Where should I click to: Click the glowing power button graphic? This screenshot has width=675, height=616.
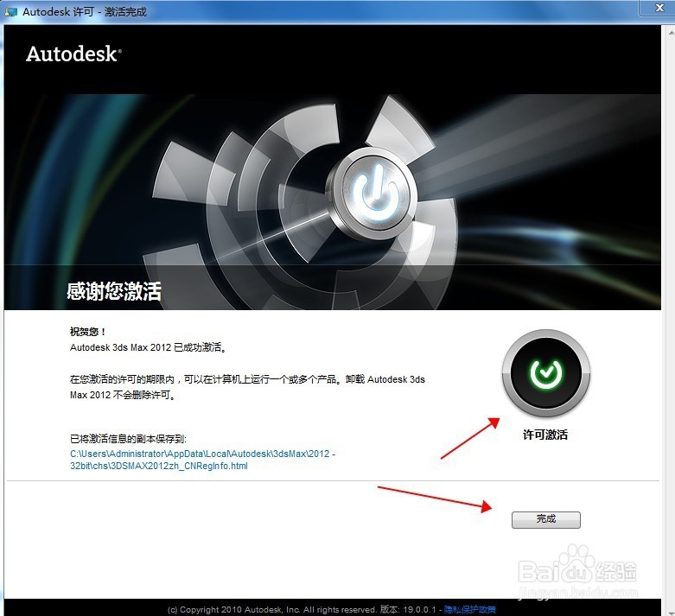click(x=373, y=193)
